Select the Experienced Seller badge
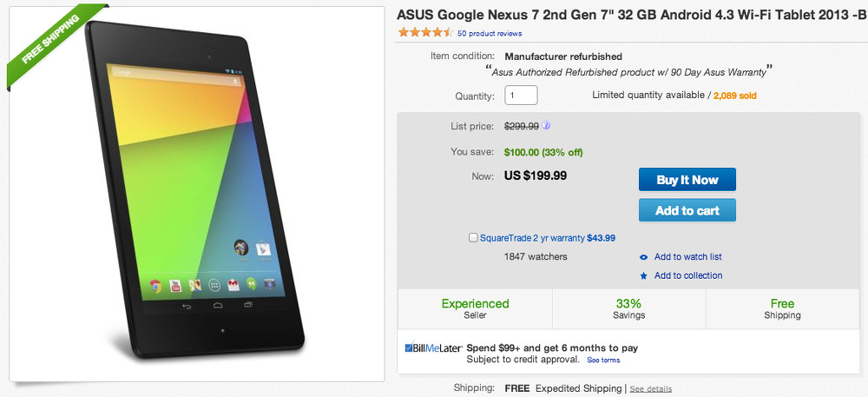This screenshot has width=868, height=397. (475, 308)
